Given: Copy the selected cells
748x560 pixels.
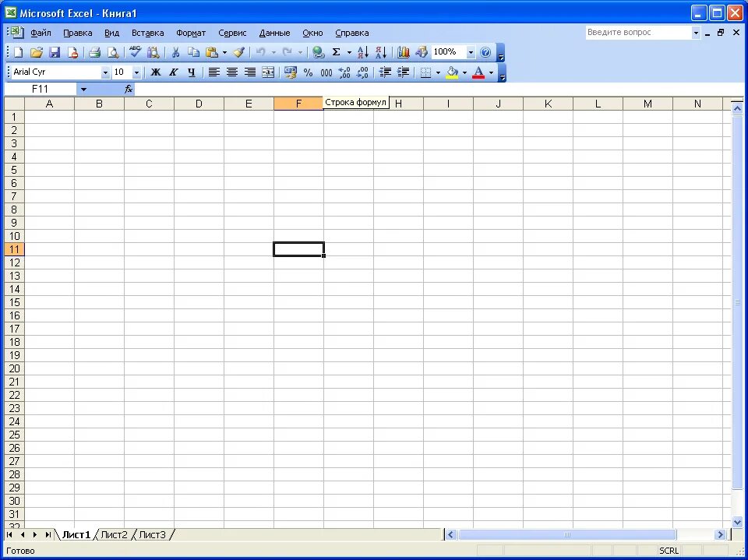Looking at the screenshot, I should [x=193, y=52].
